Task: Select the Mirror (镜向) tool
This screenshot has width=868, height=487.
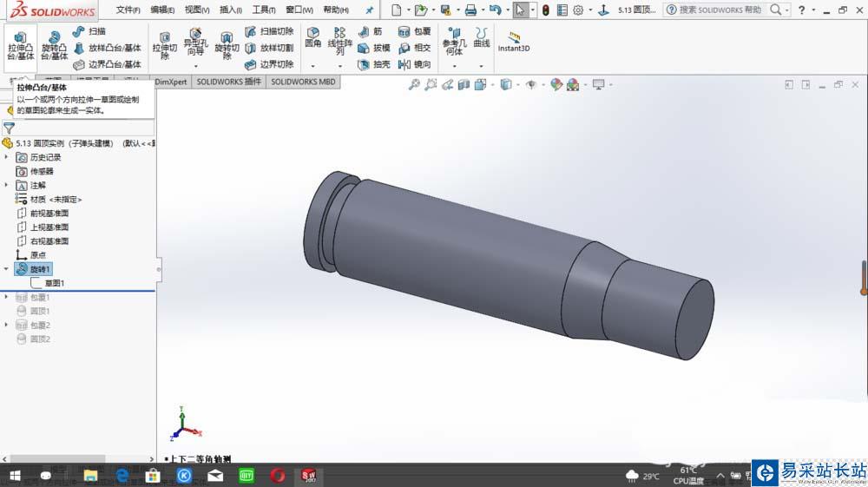Action: tap(415, 65)
